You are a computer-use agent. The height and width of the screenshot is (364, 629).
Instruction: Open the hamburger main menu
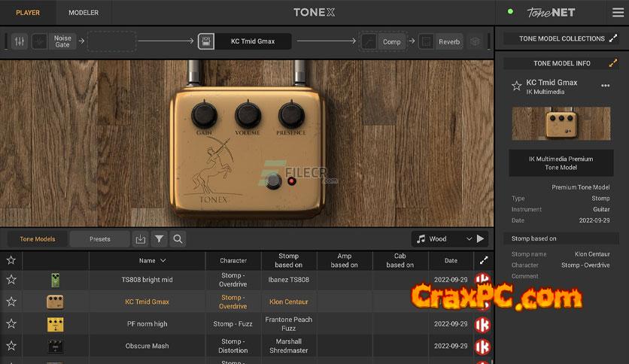click(x=618, y=13)
